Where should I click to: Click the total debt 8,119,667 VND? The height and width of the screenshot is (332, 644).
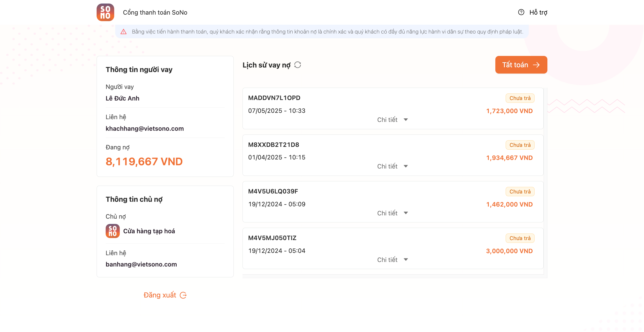click(x=144, y=161)
